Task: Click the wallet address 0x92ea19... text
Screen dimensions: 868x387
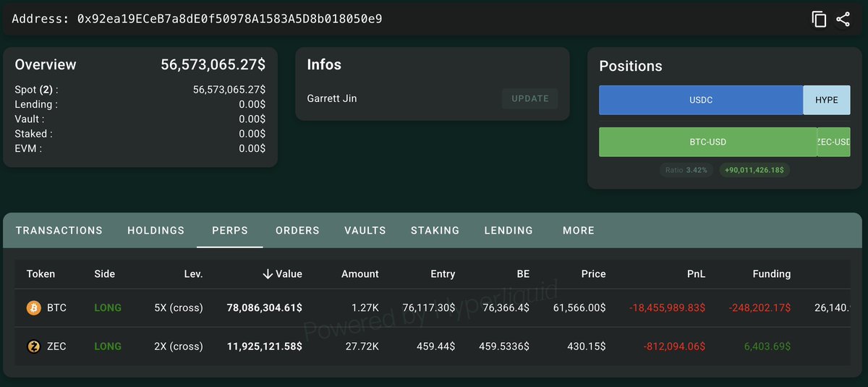Action: [229, 19]
